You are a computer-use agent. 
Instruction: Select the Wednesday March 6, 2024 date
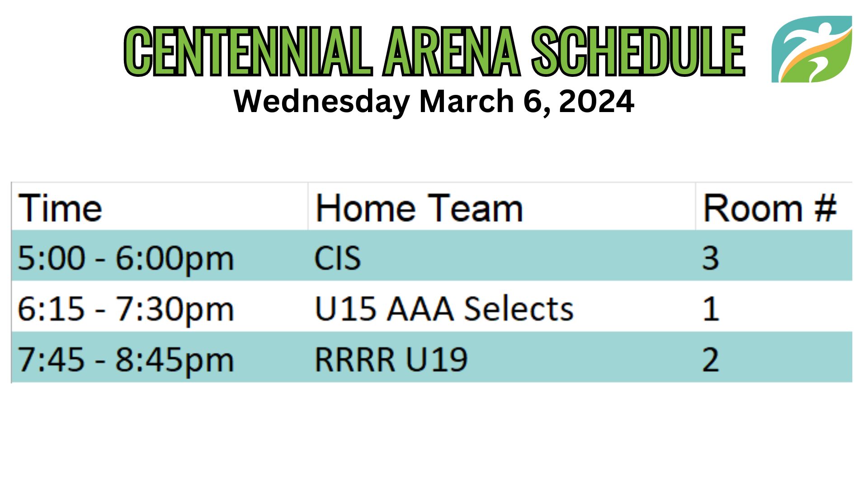[x=434, y=102]
